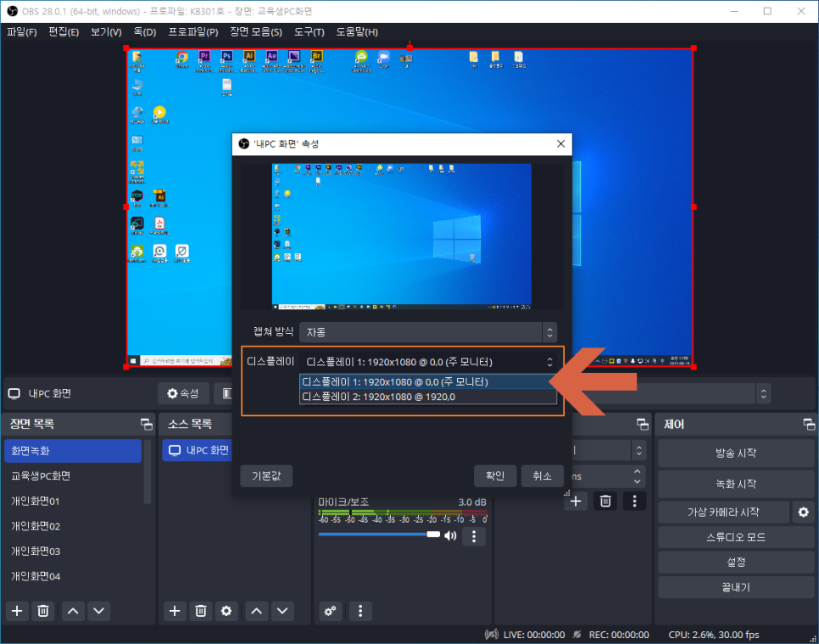819x644 pixels.
Task: Click CPU: 2.6%, 30.00 fps status text
Action: [714, 635]
